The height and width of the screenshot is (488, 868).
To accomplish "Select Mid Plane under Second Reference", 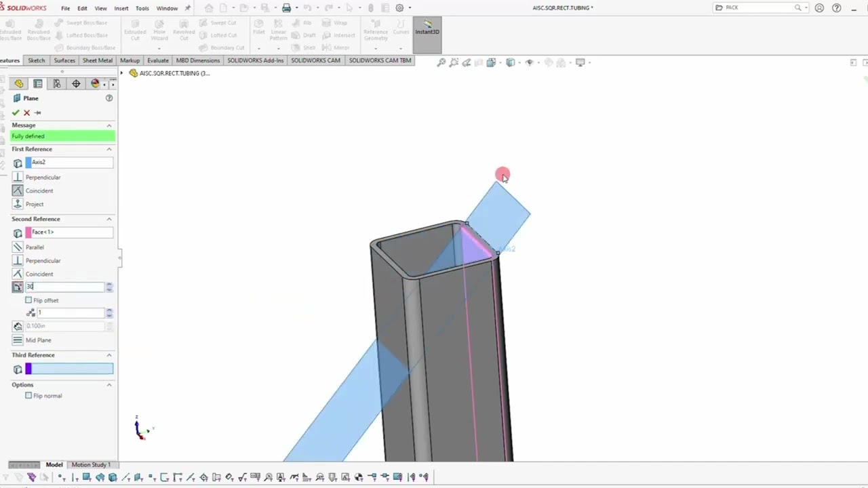I will click(18, 340).
